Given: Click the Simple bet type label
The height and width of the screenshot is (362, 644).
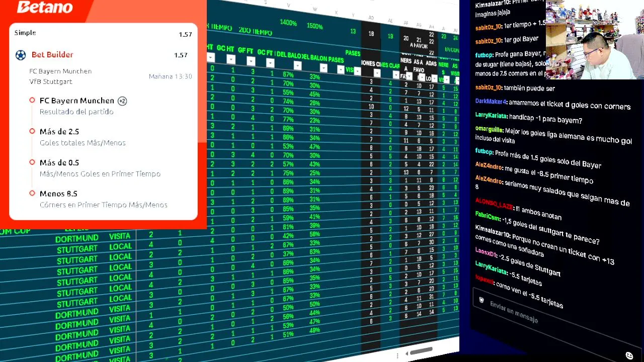Looking at the screenshot, I should point(25,33).
